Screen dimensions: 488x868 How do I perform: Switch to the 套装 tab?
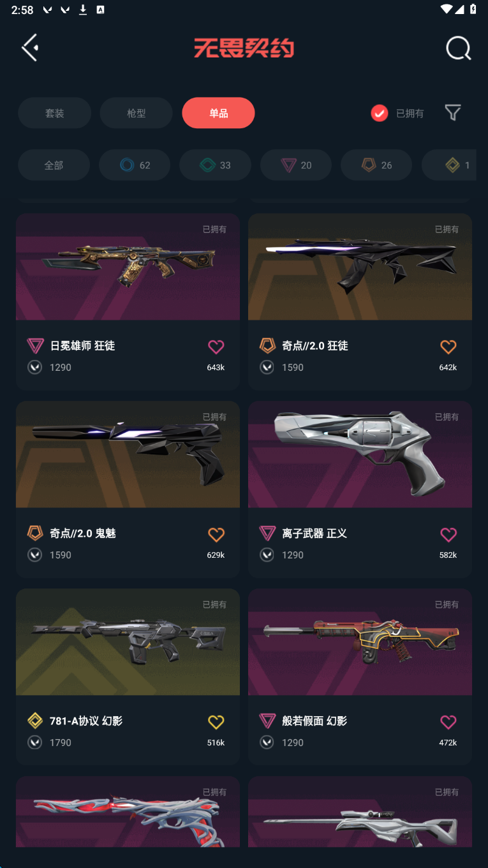click(x=55, y=113)
